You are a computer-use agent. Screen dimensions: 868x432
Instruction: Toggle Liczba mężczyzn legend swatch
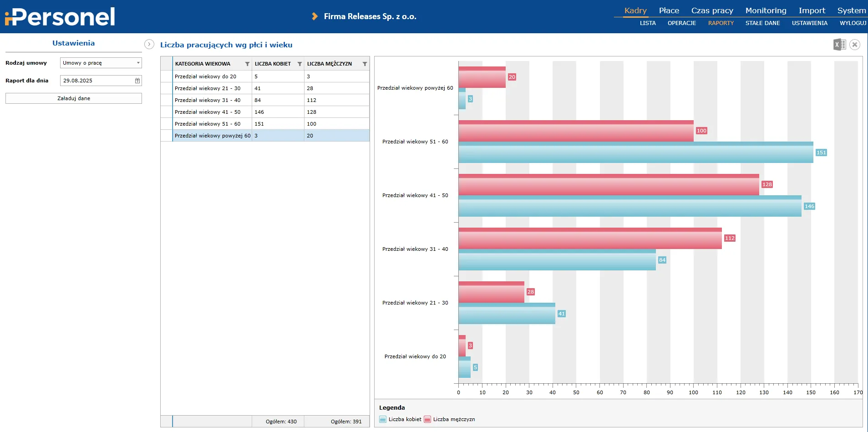point(427,420)
